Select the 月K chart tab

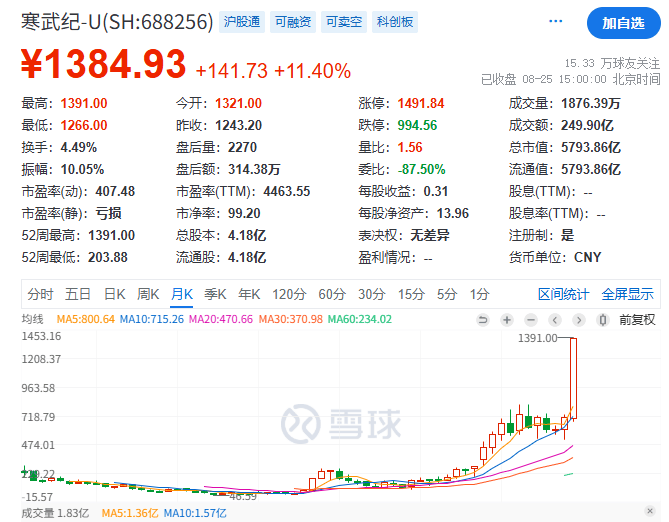pyautogui.click(x=182, y=294)
